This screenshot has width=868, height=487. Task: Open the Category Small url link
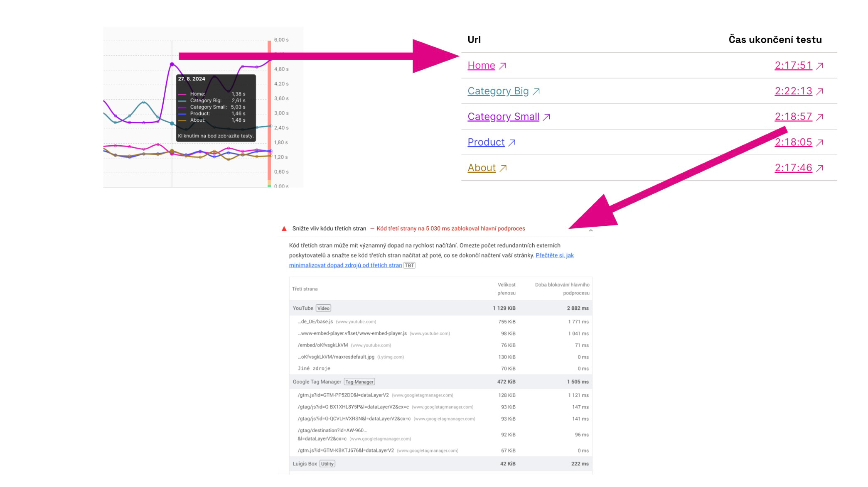click(x=503, y=117)
